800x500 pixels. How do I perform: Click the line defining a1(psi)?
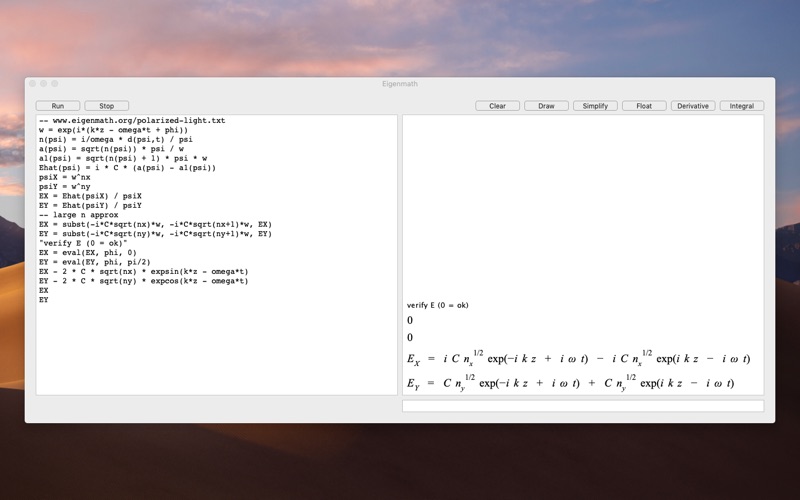coord(123,158)
